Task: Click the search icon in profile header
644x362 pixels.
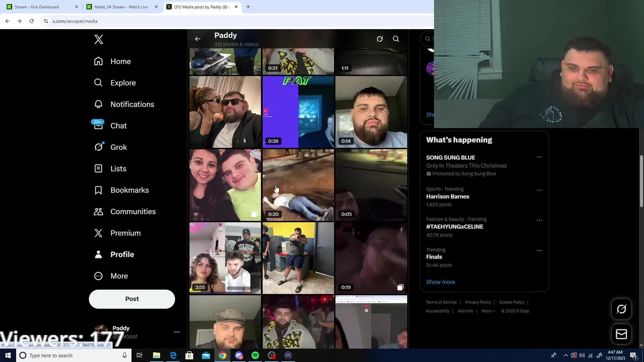Action: (396, 39)
